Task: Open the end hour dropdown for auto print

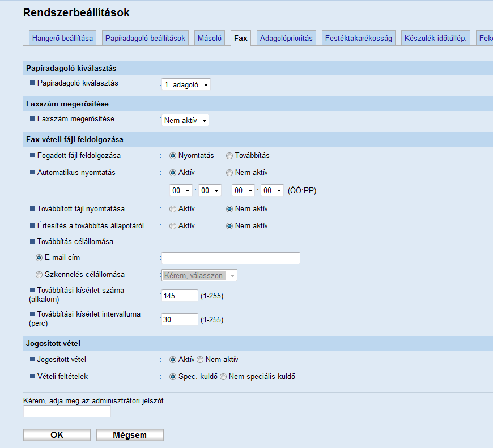Action: coord(243,190)
